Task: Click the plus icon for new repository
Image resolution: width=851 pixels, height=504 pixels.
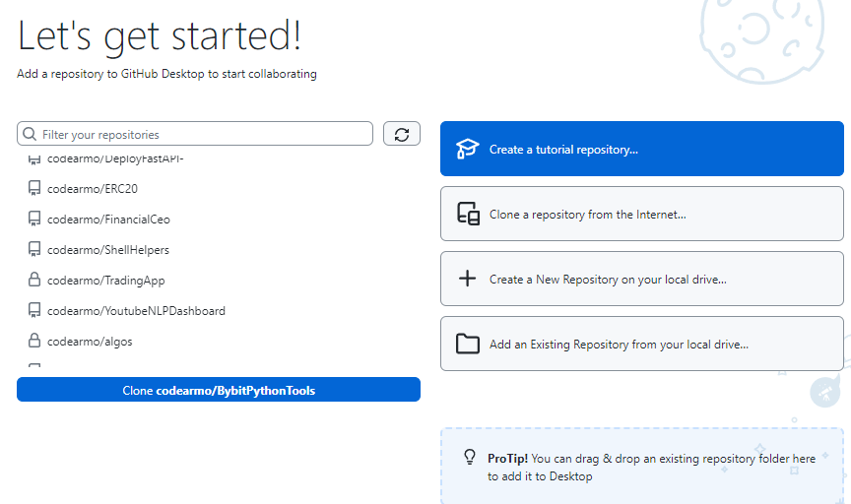Action: [467, 279]
